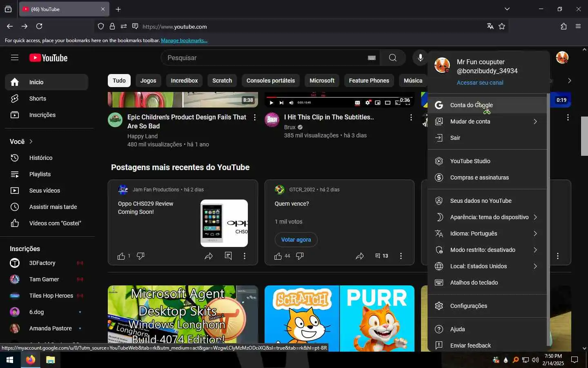Expand Aparência: tema do dispositivo submenu
Image resolution: width=588 pixels, height=368 pixels.
click(487, 217)
